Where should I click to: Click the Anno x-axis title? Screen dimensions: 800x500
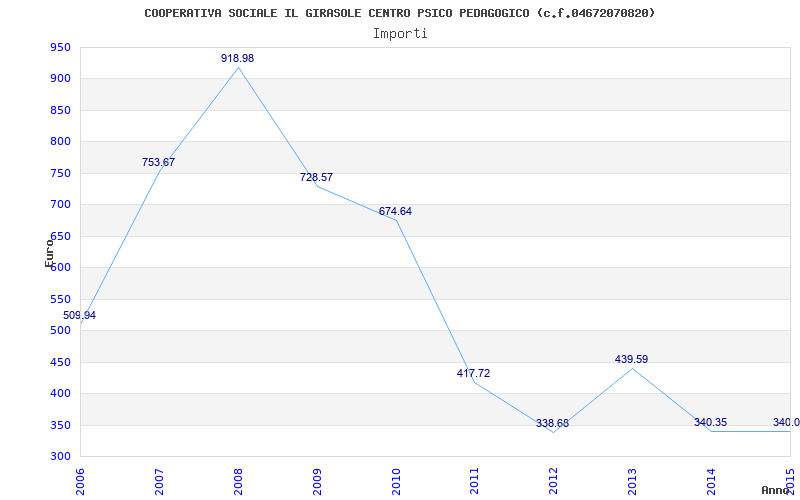coord(776,490)
